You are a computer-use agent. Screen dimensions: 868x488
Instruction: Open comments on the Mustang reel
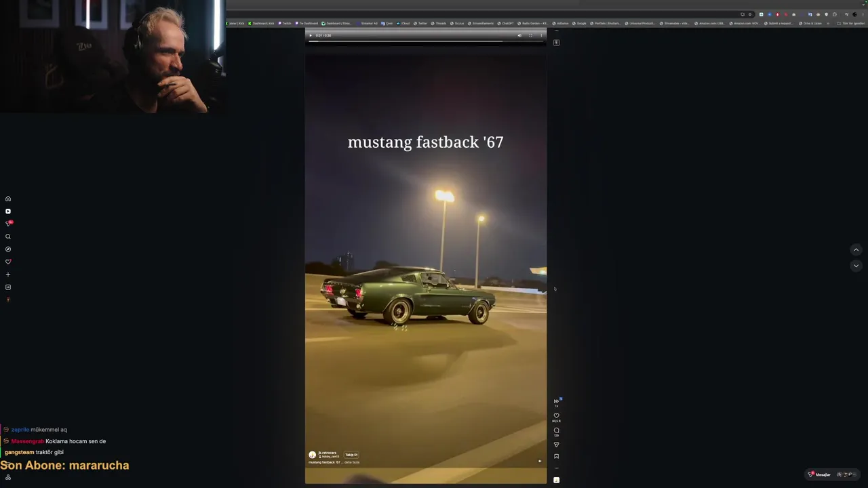(556, 430)
